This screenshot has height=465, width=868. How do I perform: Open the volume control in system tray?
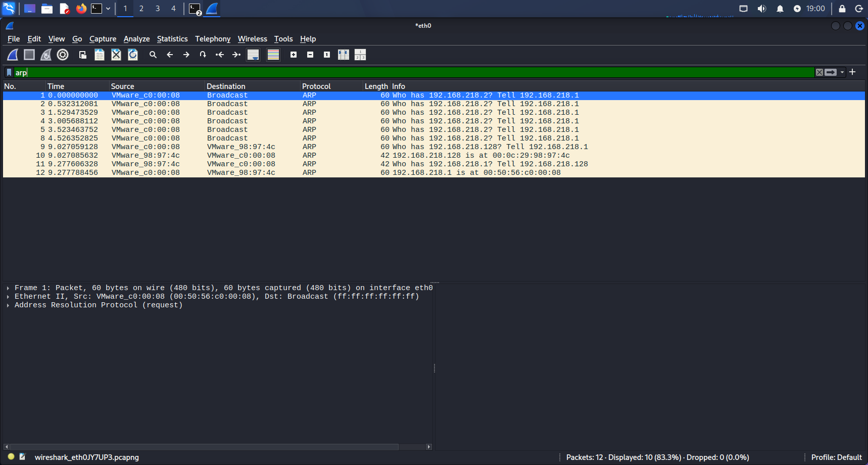(762, 9)
